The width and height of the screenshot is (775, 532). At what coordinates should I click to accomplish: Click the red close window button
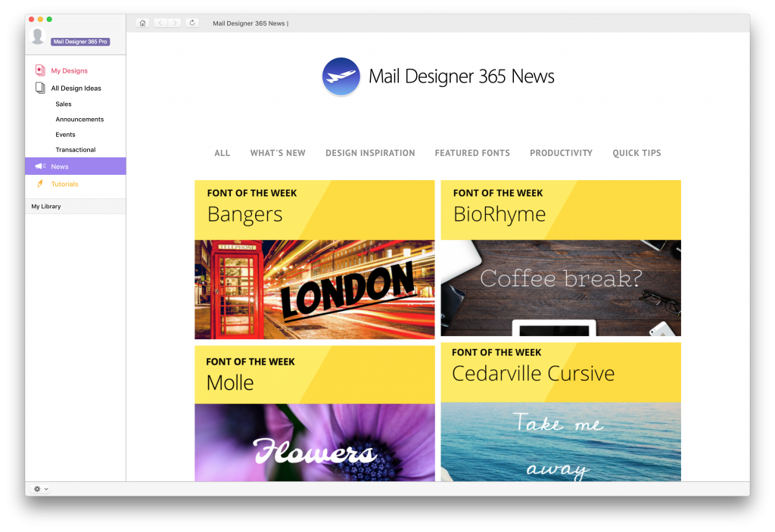click(31, 19)
